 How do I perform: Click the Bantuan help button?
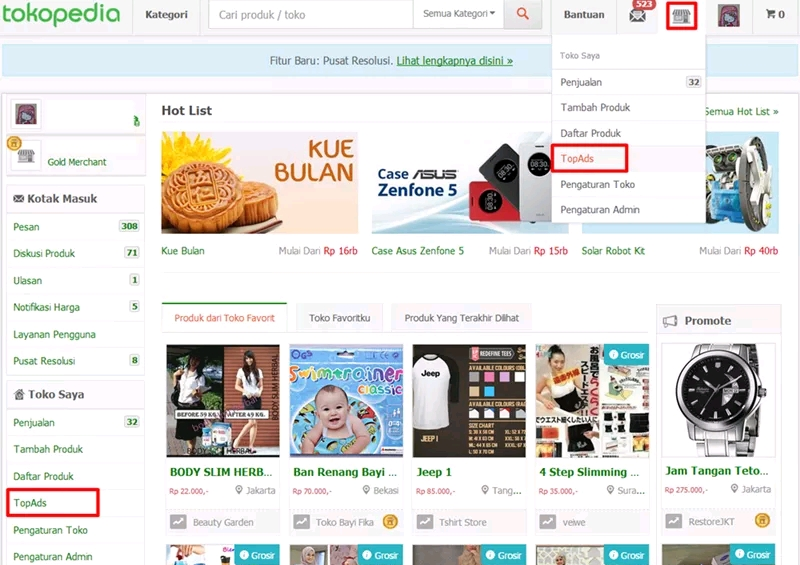tap(584, 15)
